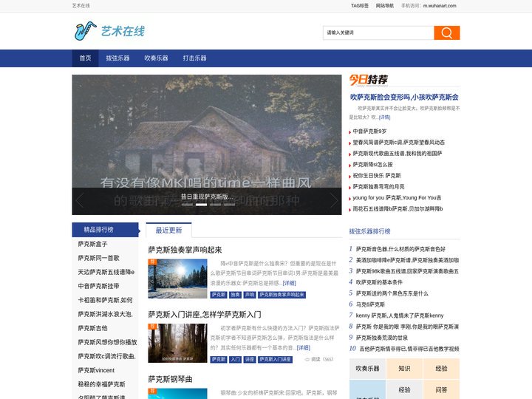
Task: Click [详细] link in 入门讲座 article summary
Action: pos(304,348)
